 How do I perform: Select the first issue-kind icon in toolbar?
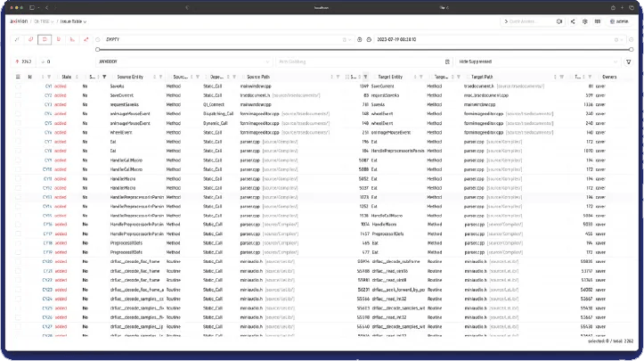15,39
